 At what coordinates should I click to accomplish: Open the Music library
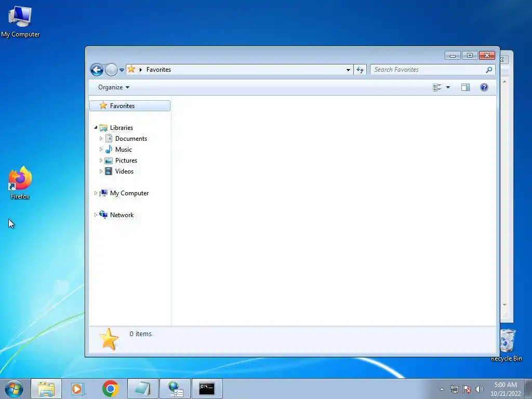coord(123,149)
